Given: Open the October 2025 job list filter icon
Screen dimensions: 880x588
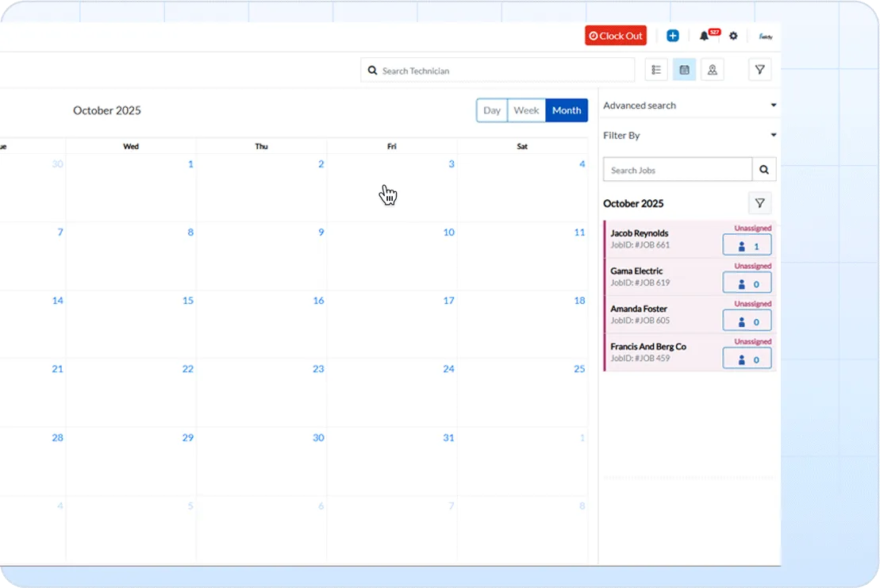Looking at the screenshot, I should (760, 203).
